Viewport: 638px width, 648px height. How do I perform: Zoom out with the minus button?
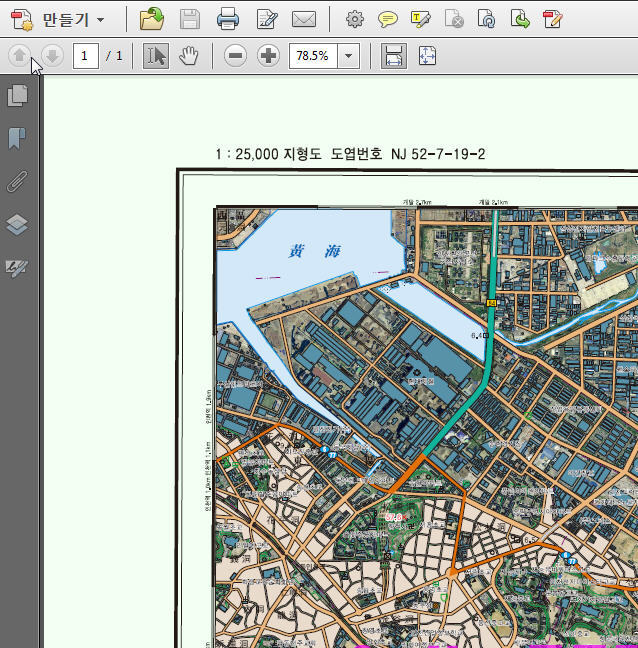[235, 56]
